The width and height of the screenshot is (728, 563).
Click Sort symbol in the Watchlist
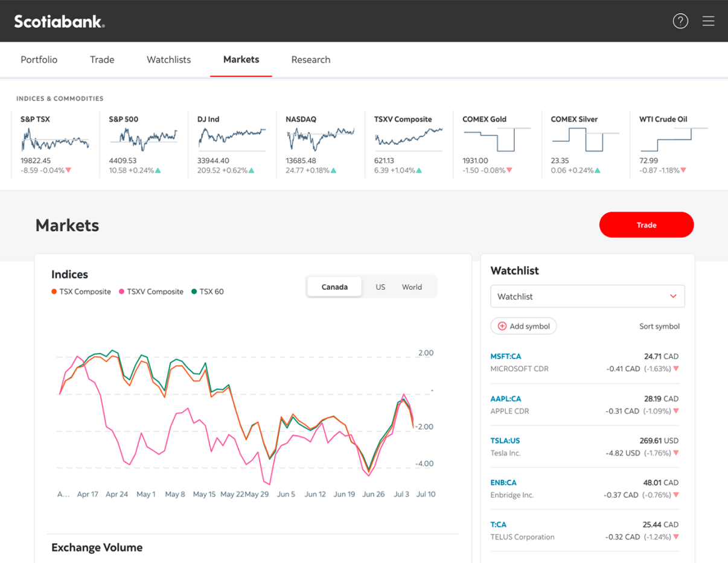(659, 326)
